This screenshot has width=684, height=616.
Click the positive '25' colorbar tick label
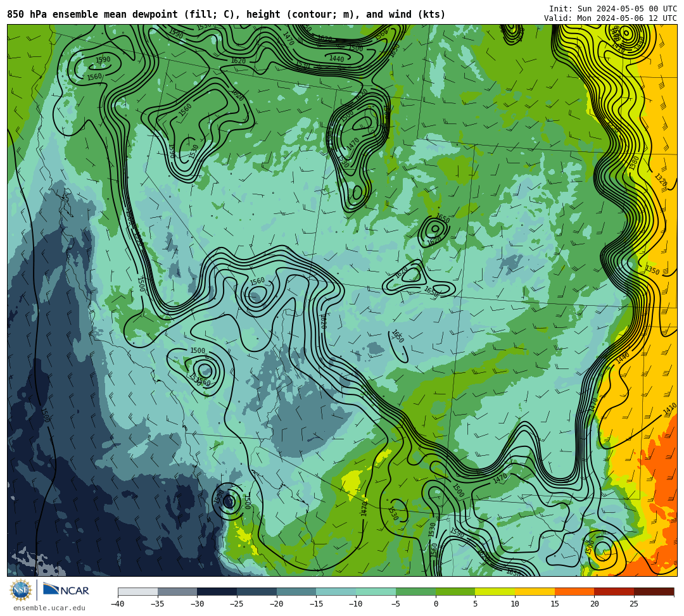634,604
